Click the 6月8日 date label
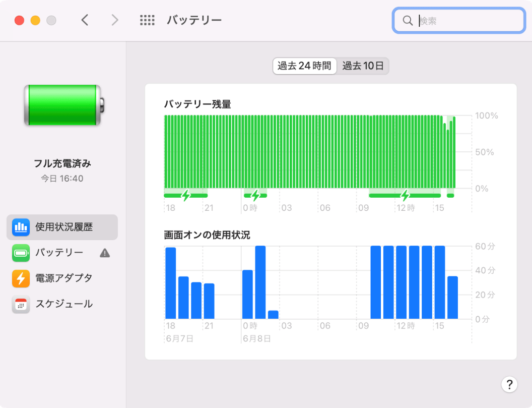This screenshot has width=532, height=408. pos(257,339)
